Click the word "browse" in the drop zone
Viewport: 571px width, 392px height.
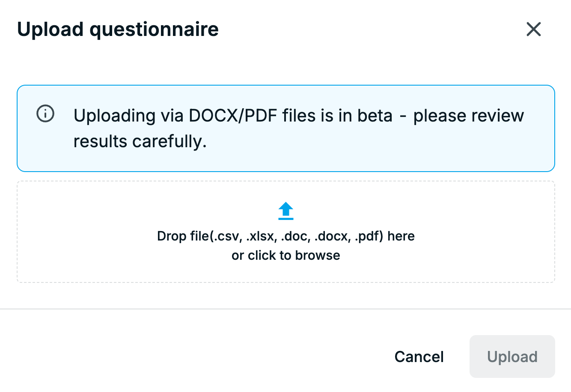[318, 255]
